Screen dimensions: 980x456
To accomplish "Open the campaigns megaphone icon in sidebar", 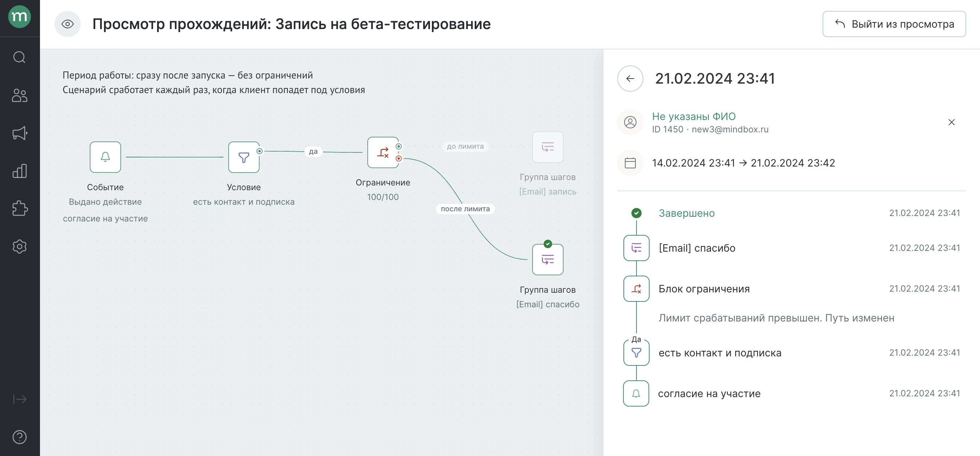I will (x=19, y=133).
